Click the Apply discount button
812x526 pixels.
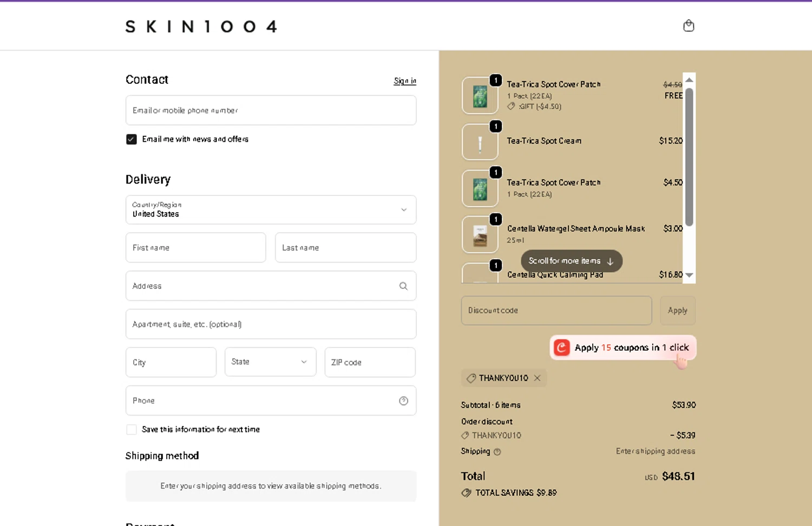pos(678,311)
